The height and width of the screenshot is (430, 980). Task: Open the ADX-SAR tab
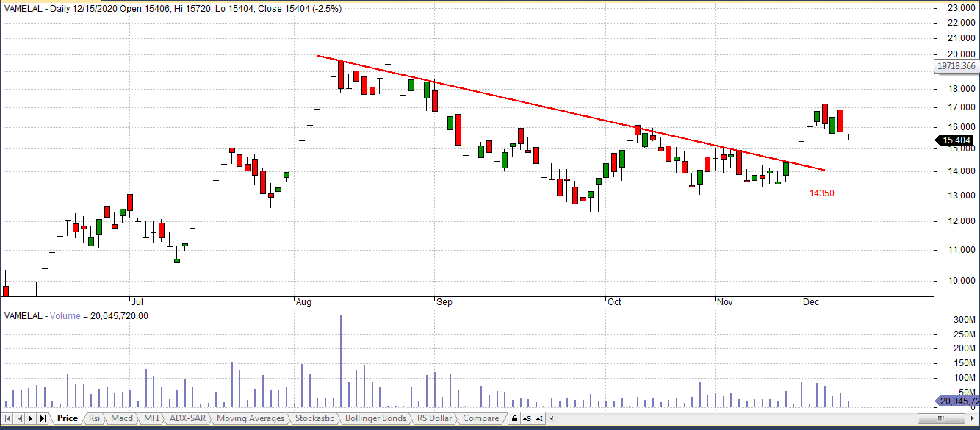(187, 418)
